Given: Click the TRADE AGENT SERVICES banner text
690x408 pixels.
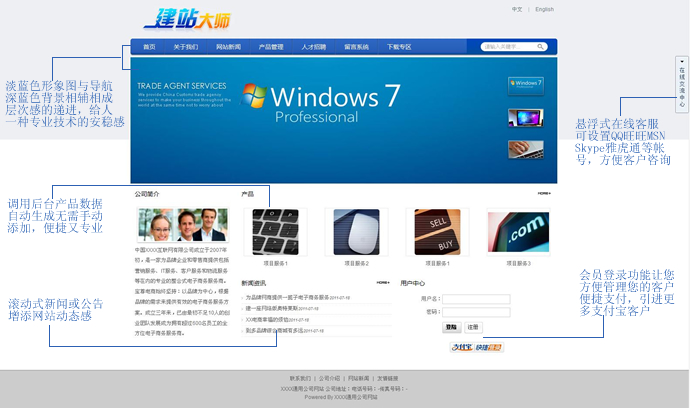Looking at the screenshot, I should (182, 86).
